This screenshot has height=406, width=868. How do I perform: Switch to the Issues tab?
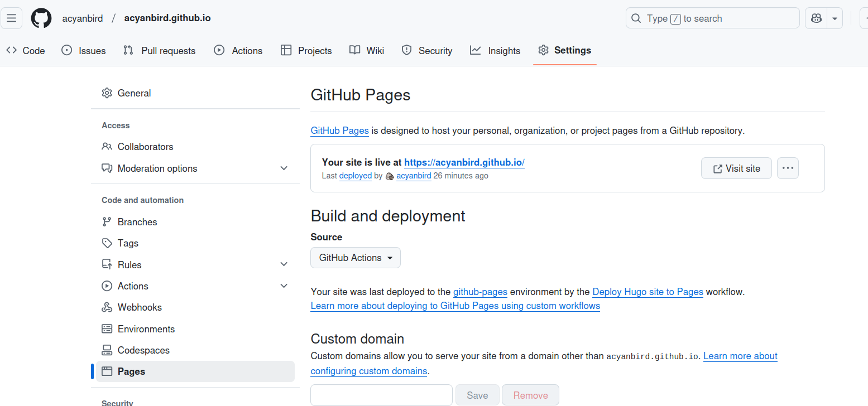[x=83, y=51]
